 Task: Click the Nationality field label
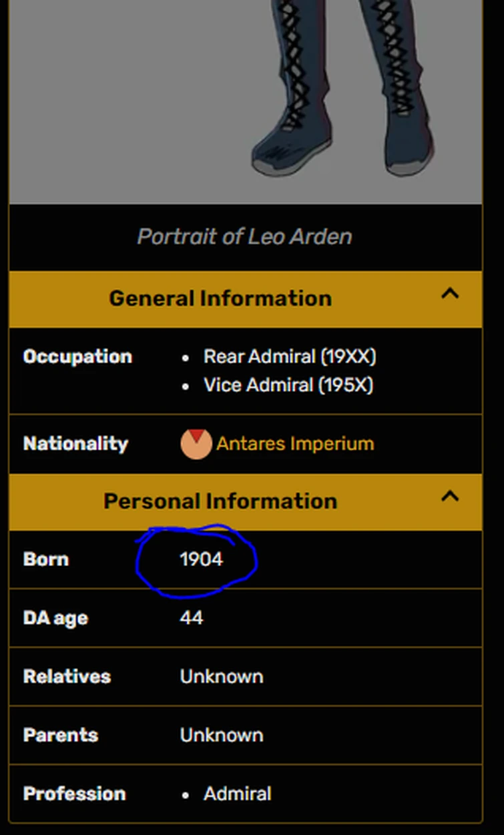(x=75, y=444)
